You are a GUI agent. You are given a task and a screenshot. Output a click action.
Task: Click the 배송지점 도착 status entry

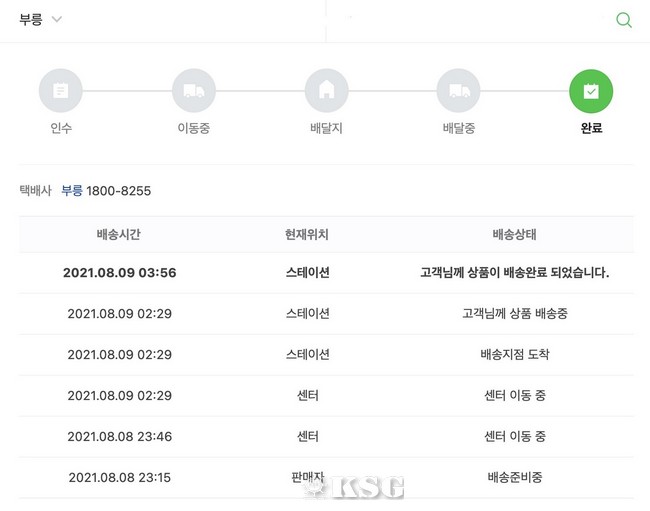tap(515, 355)
